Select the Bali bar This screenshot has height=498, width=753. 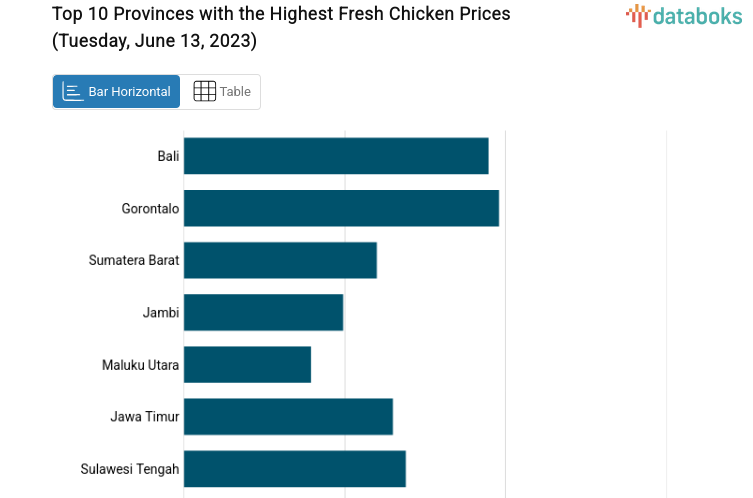336,156
